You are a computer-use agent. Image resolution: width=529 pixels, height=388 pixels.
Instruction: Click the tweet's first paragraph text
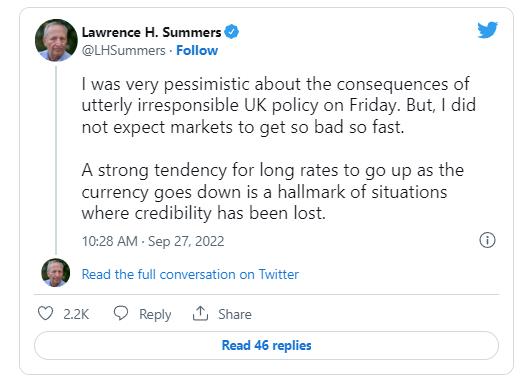coord(278,106)
